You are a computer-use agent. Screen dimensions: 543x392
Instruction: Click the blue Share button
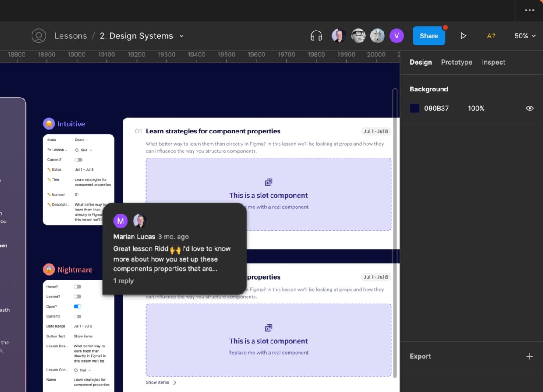point(429,36)
